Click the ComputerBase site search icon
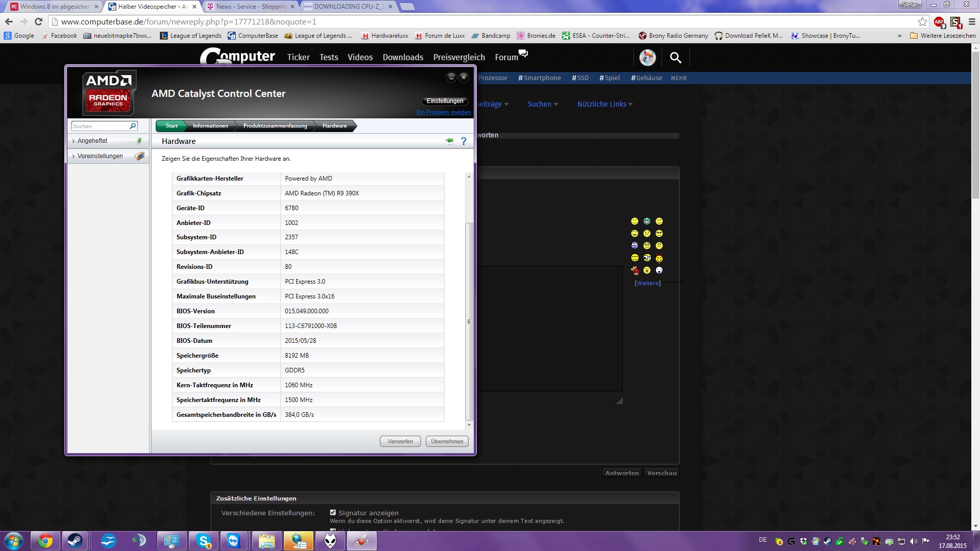The width and height of the screenshot is (980, 551). pyautogui.click(x=675, y=58)
